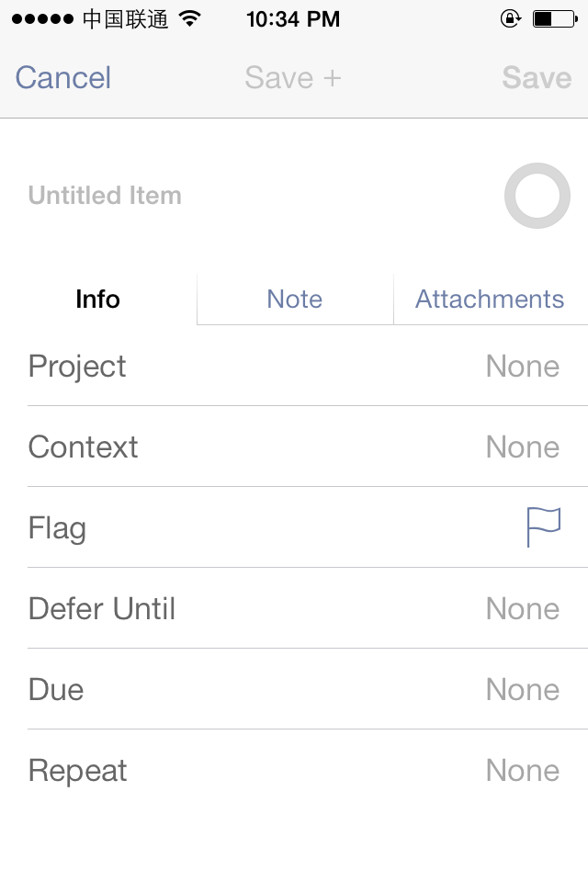The width and height of the screenshot is (588, 882).
Task: Toggle the flag icon for this item
Action: pos(544,527)
